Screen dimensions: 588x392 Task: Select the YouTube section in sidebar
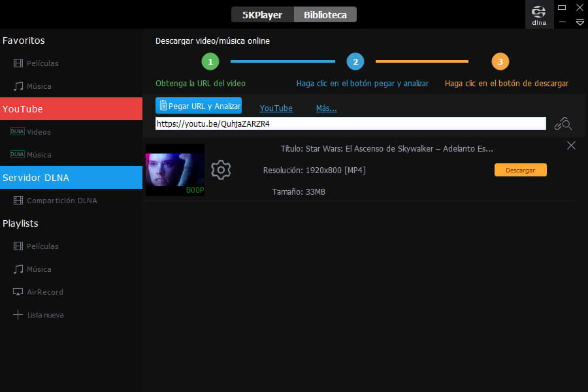[x=71, y=109]
